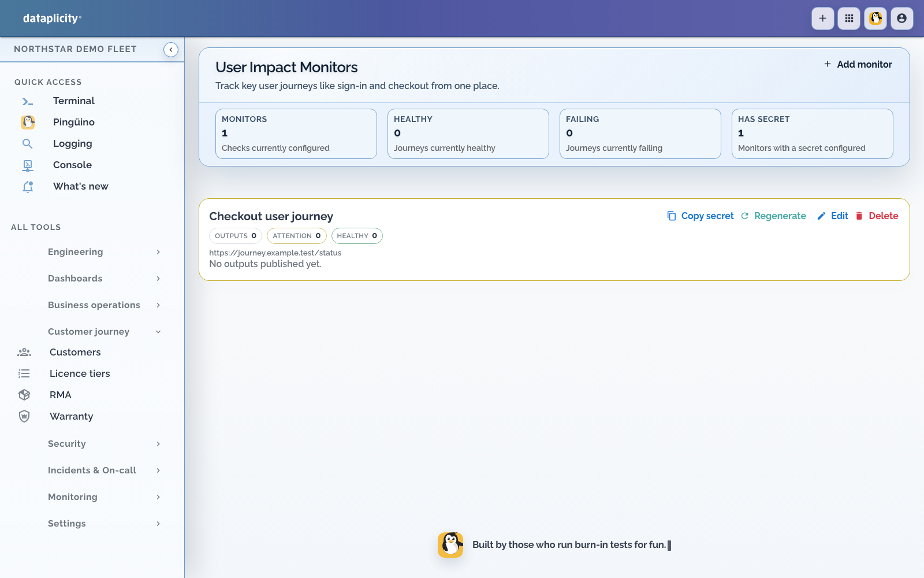Expand the Dashboards section
This screenshot has width=924, height=578.
(x=104, y=279)
